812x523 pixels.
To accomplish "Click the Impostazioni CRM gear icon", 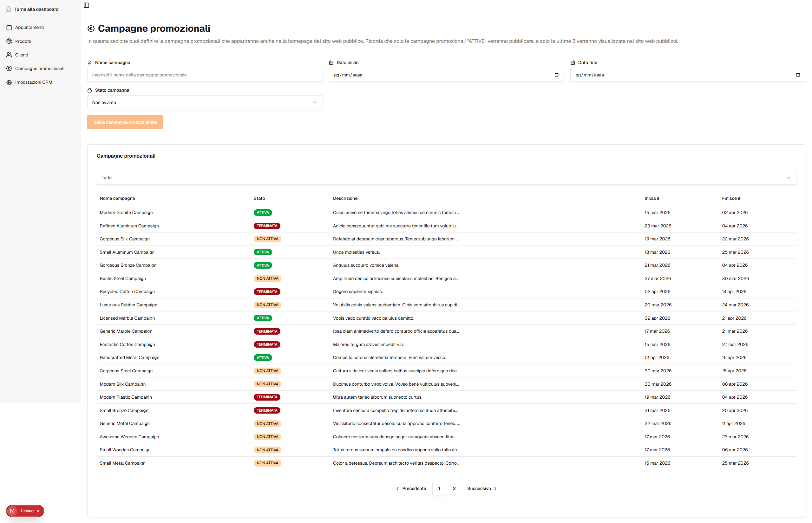I will tap(9, 82).
